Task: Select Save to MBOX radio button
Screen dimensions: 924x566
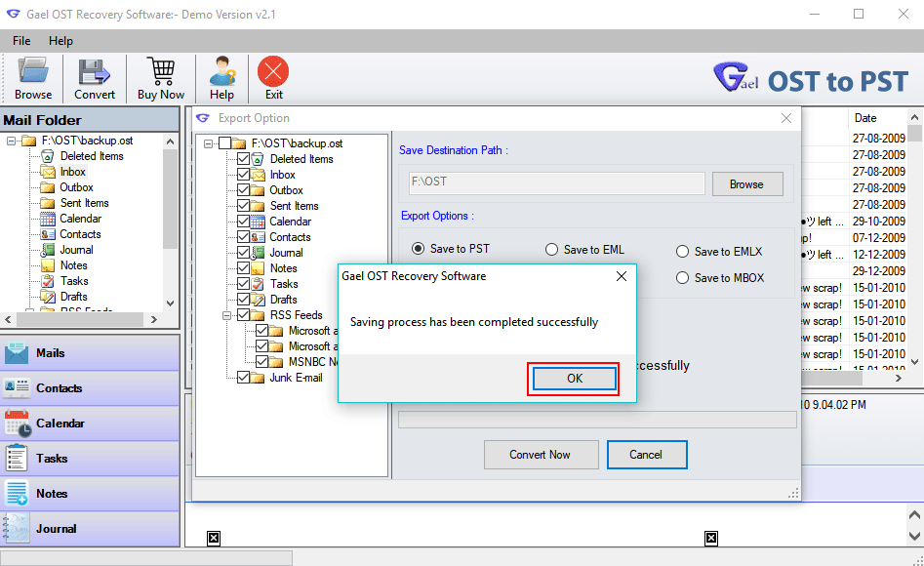Action: point(682,278)
